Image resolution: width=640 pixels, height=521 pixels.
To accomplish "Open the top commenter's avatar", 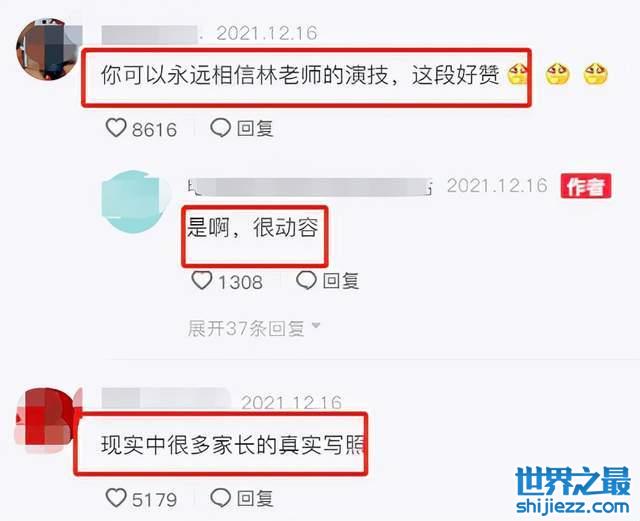I will tap(47, 50).
